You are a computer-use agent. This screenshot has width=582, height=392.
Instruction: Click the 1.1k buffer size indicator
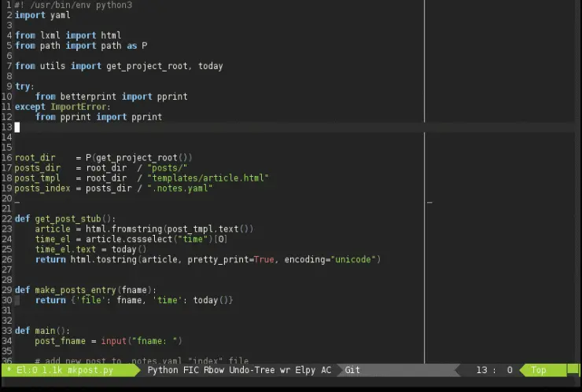tap(51, 370)
